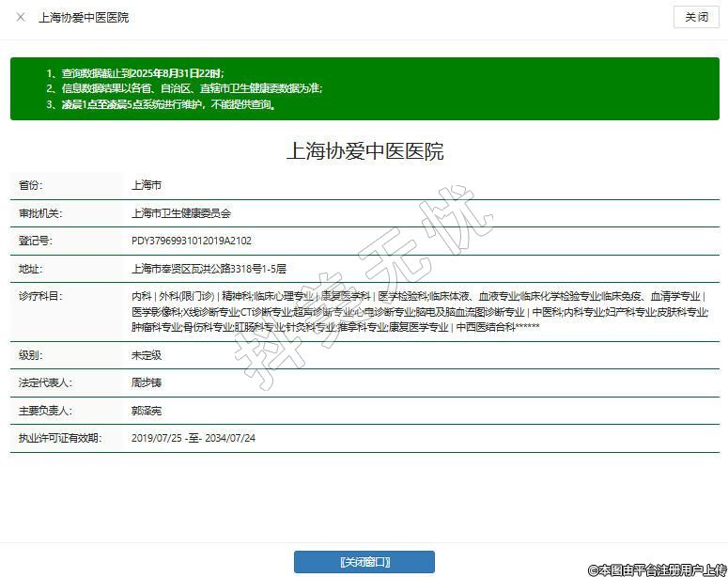Click the 执业许可证有效期 row label
The height and width of the screenshot is (577, 728).
tap(59, 438)
